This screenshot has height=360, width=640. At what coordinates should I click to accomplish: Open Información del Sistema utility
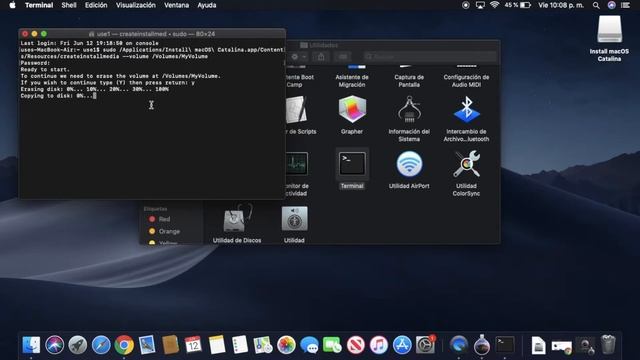point(409,118)
